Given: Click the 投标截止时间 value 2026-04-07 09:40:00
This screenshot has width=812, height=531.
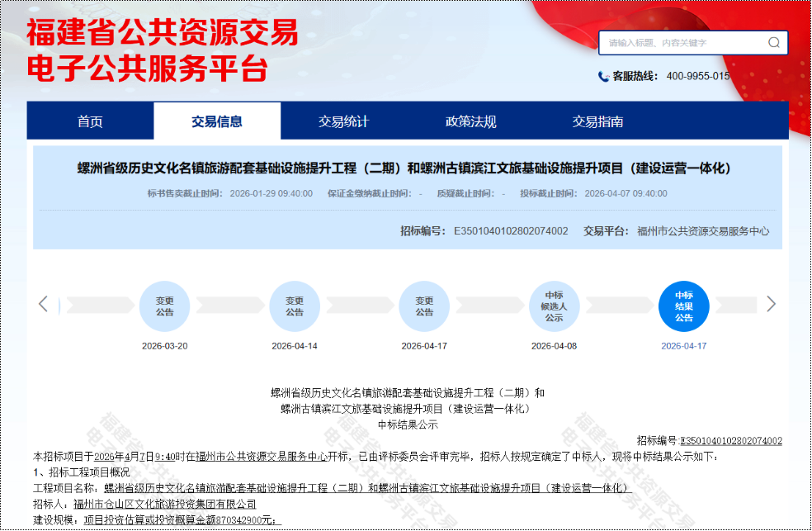Looking at the screenshot, I should (x=626, y=193).
